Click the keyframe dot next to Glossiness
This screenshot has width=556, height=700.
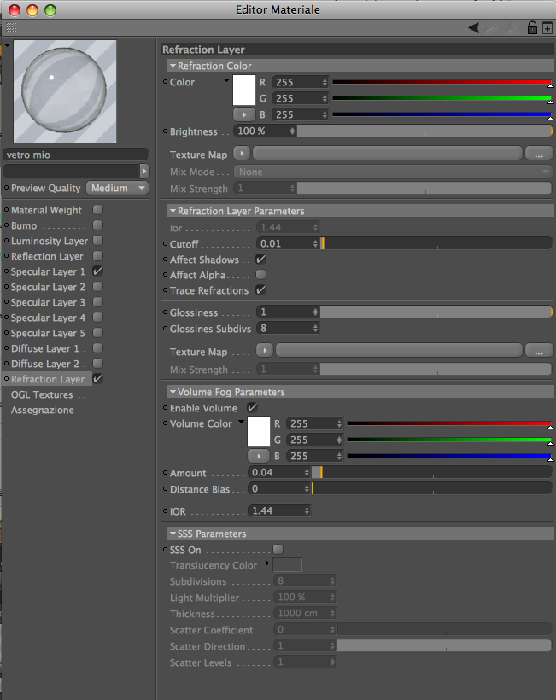click(x=165, y=312)
